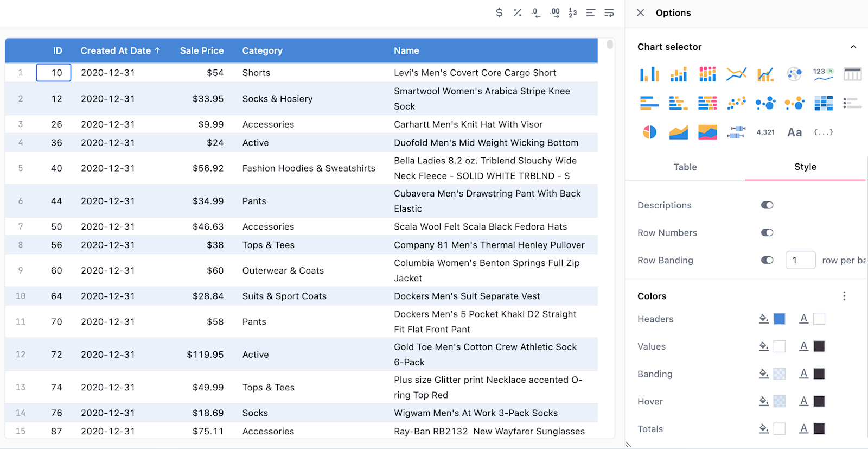Open the Style tab
868x449 pixels.
click(x=805, y=167)
